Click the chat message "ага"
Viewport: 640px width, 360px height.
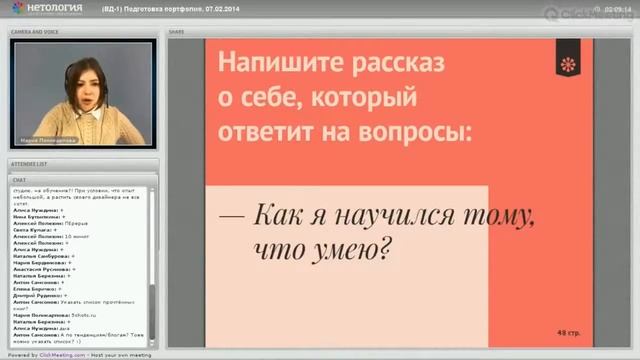[65, 328]
